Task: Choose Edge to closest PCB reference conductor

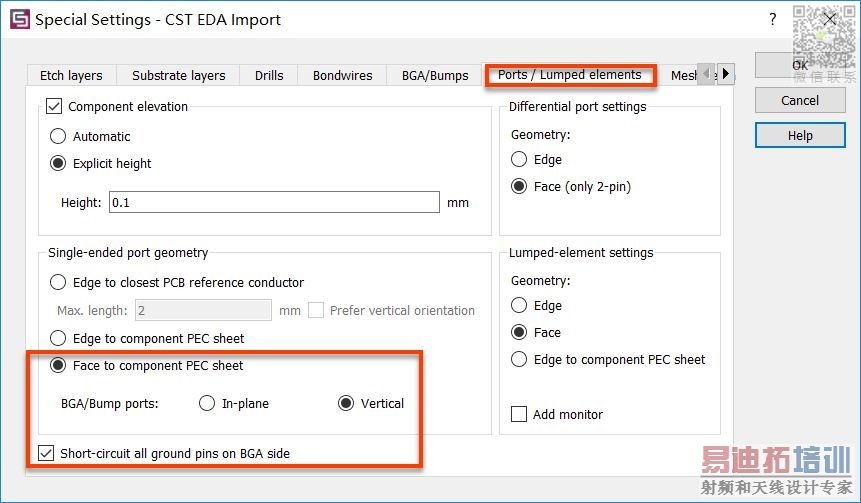Action: (x=58, y=283)
